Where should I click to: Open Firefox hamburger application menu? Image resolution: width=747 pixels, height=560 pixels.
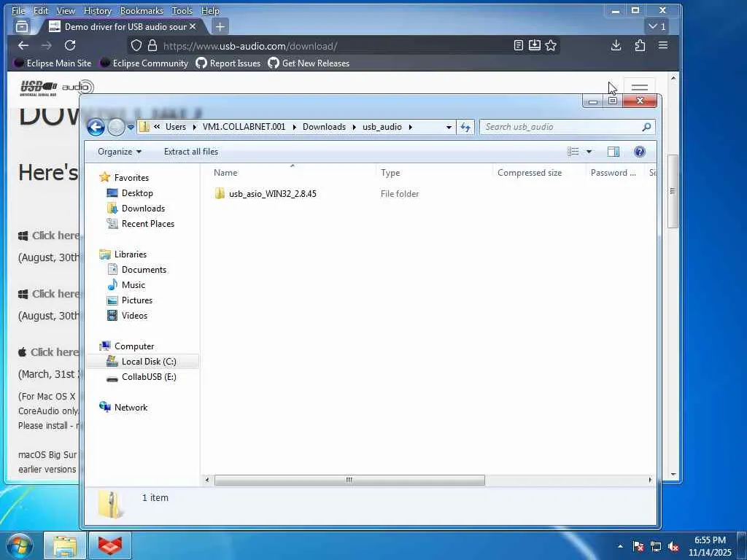click(662, 45)
